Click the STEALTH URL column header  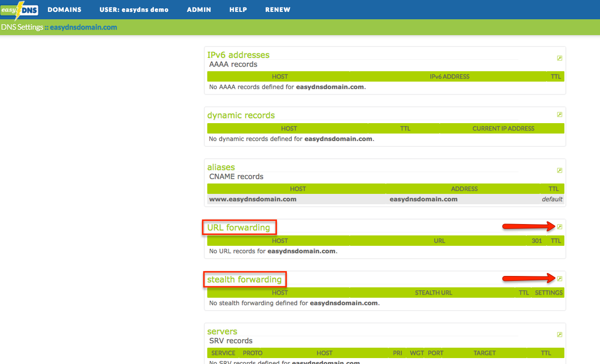433,293
